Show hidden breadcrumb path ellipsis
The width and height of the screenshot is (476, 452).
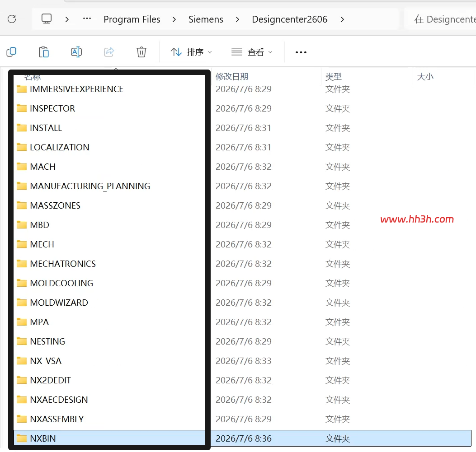(x=87, y=19)
